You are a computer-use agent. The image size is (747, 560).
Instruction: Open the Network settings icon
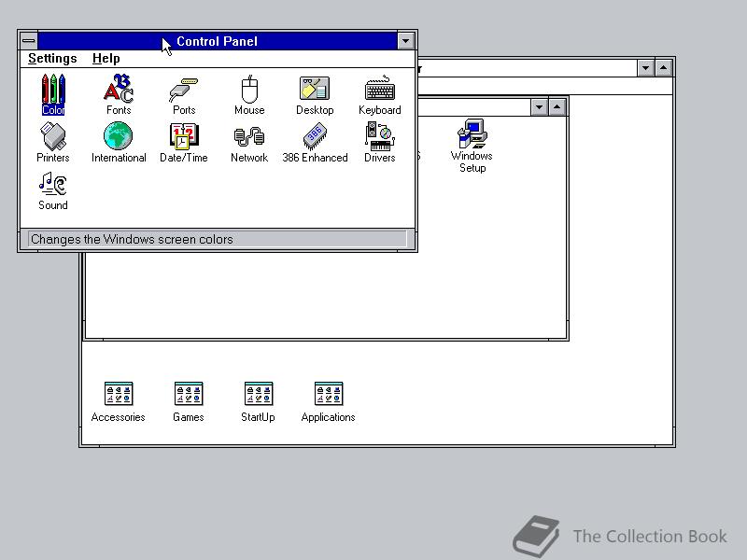[x=249, y=144]
